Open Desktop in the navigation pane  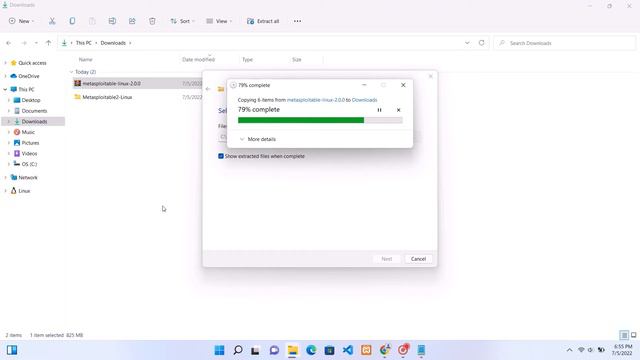(31, 100)
